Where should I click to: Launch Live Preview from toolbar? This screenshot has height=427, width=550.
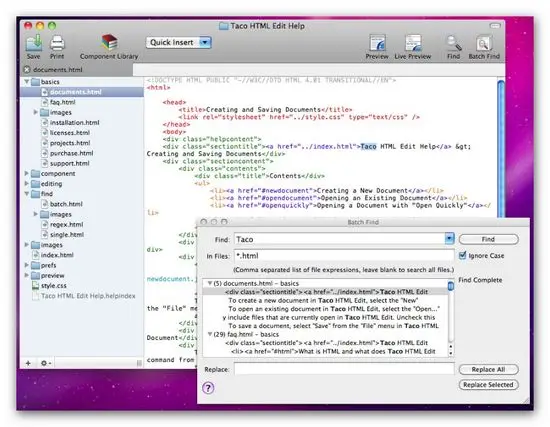coord(413,43)
